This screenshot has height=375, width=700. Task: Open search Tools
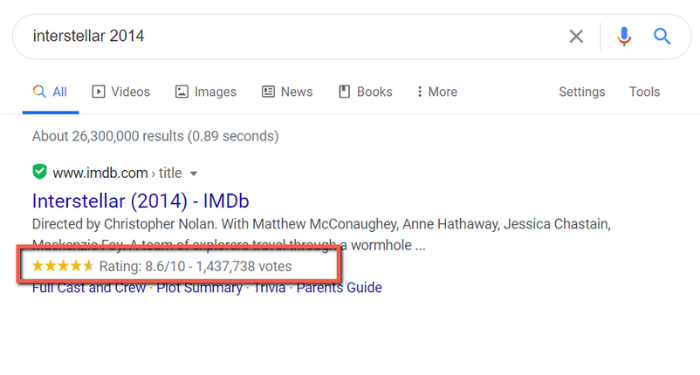[x=644, y=92]
